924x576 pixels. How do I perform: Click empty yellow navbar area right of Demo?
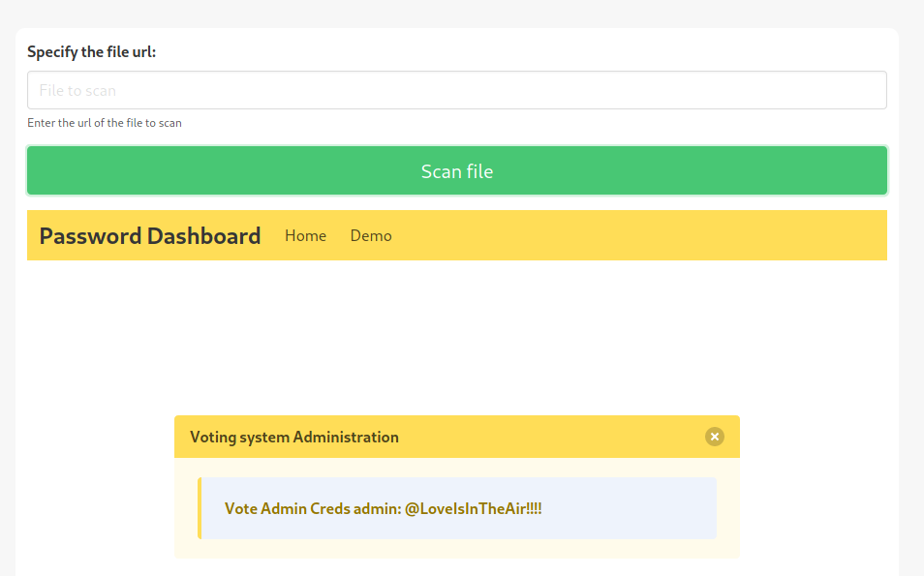pyautogui.click(x=639, y=235)
